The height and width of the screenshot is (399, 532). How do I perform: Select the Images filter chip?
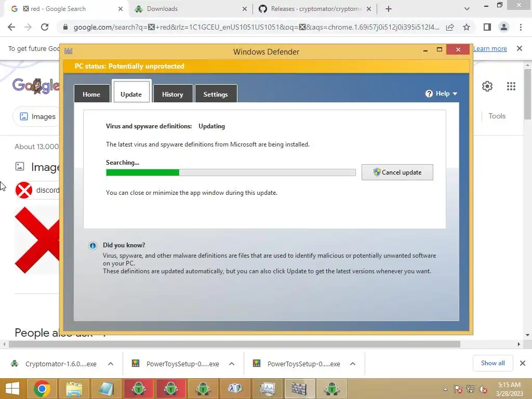tap(37, 116)
